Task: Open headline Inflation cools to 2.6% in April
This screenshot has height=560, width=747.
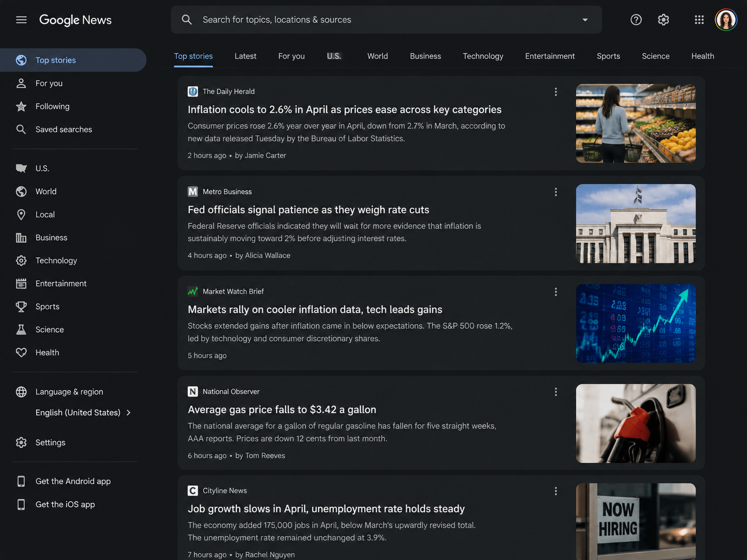Action: (345, 109)
